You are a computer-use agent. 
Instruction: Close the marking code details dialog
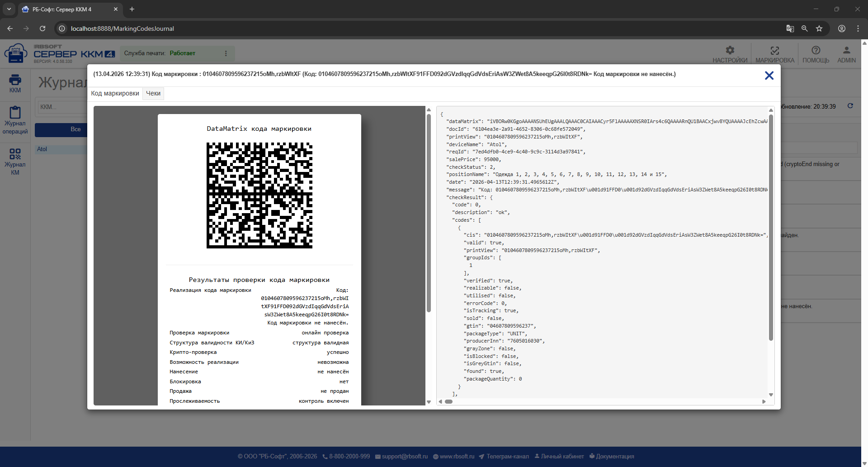tap(769, 76)
